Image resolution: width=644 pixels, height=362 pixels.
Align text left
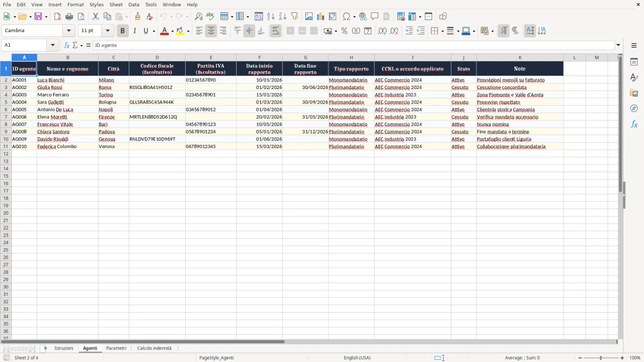coord(199,31)
